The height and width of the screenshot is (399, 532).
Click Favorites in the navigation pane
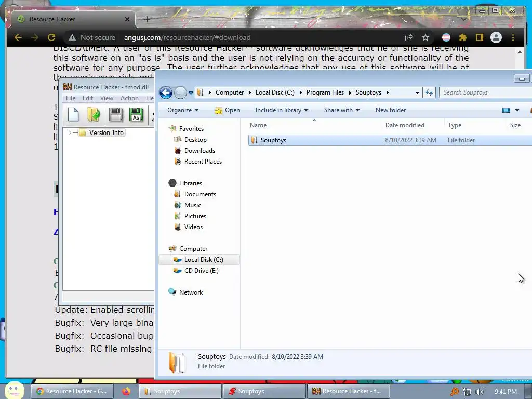tap(191, 129)
